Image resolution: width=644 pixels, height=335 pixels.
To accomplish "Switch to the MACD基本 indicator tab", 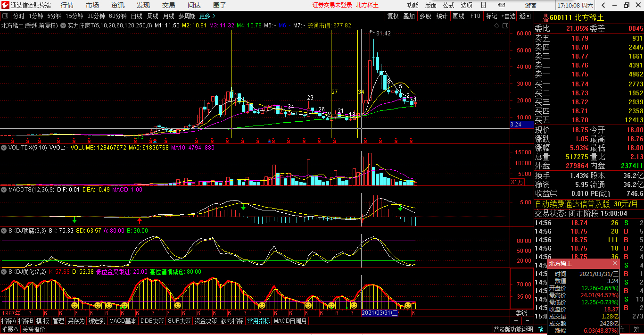I will [x=123, y=321].
